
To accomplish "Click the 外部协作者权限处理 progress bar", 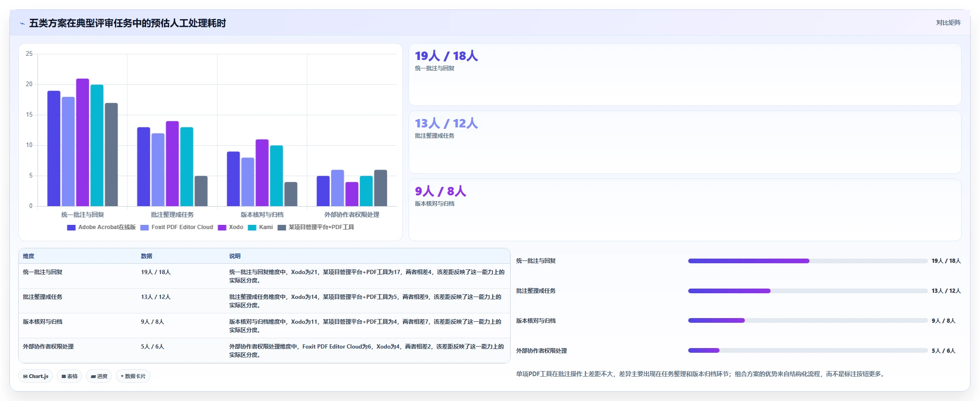I will (x=808, y=350).
